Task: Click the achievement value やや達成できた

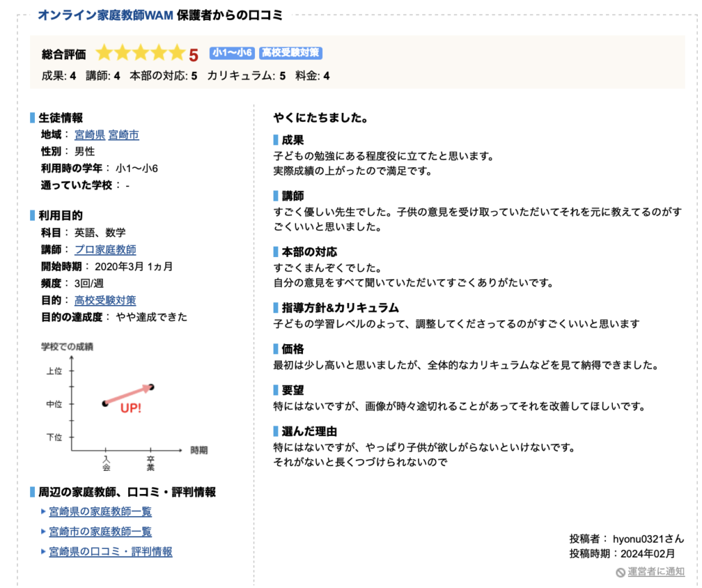Action: [x=152, y=317]
